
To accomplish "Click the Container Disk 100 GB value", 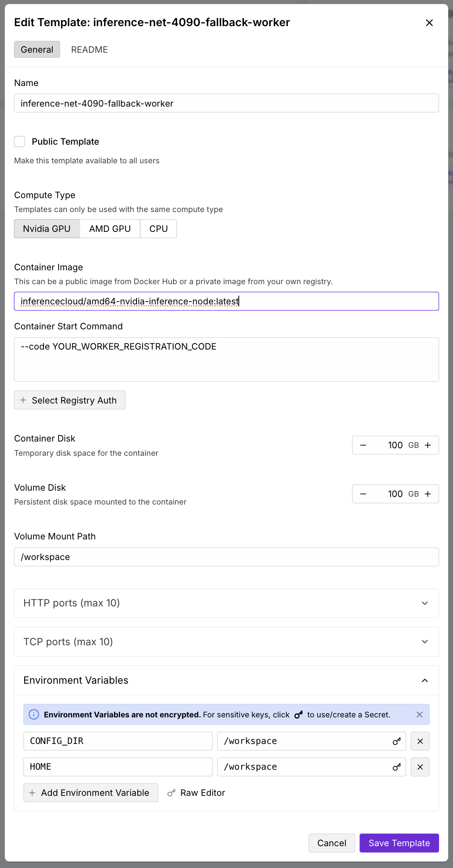I will [395, 445].
